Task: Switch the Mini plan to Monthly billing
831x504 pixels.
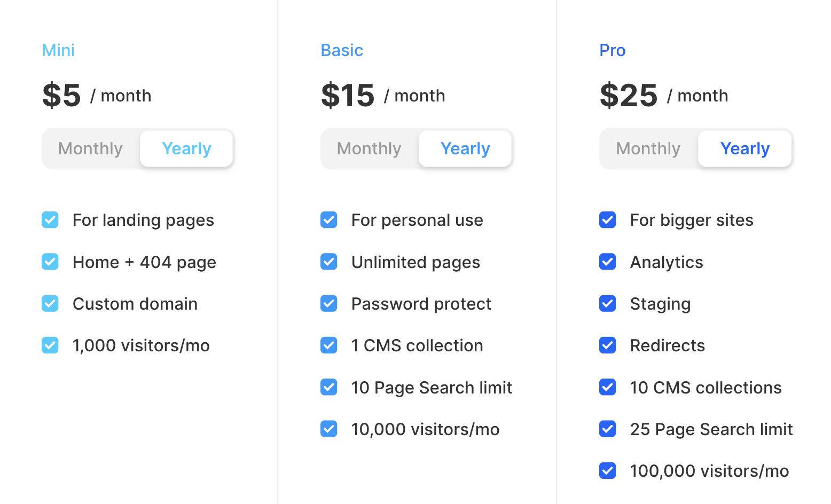Action: point(90,148)
